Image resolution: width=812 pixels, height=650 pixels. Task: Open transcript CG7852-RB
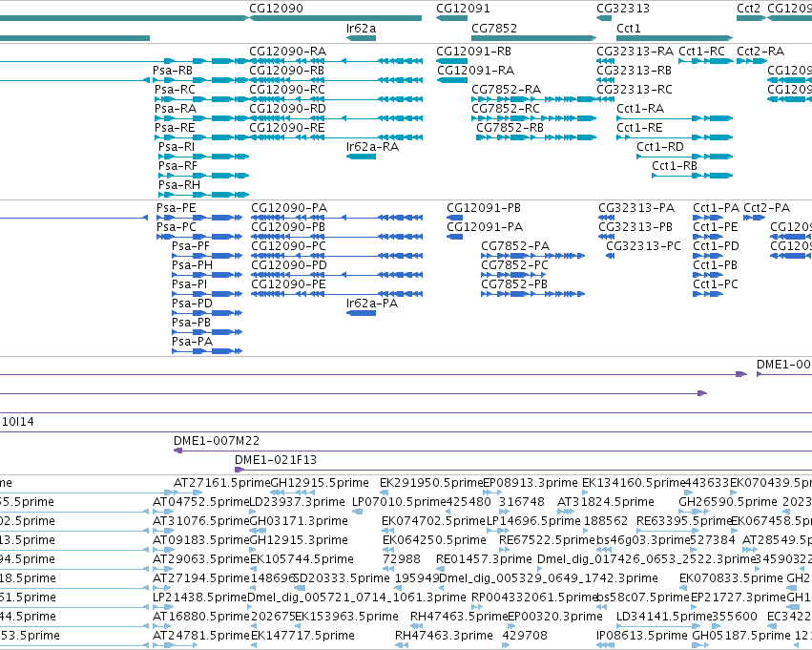click(x=510, y=128)
